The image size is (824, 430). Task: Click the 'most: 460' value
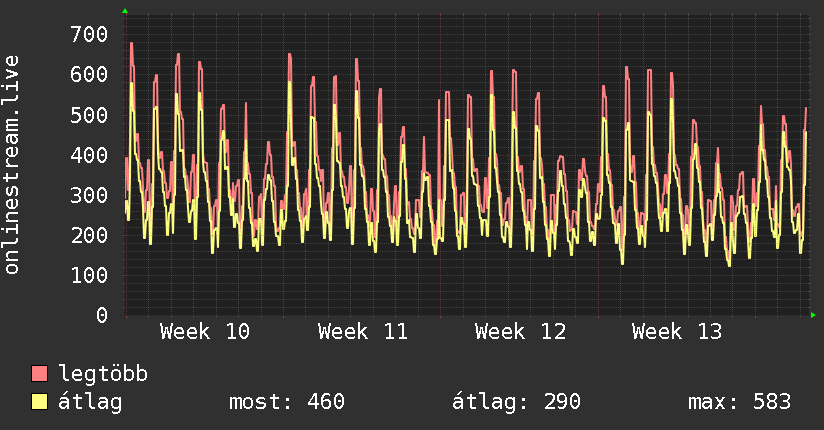[x=287, y=402]
